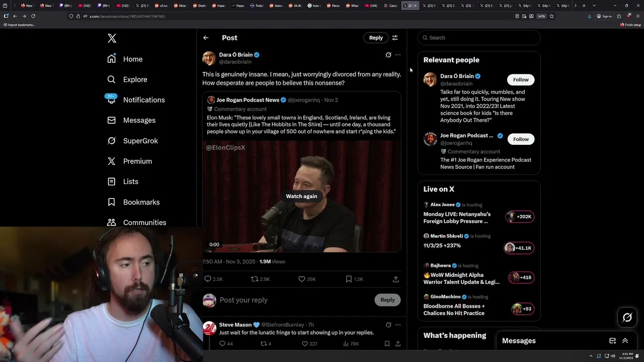Bookmark Steve Mason's reply
This screenshot has height=362, width=644.
click(x=387, y=344)
